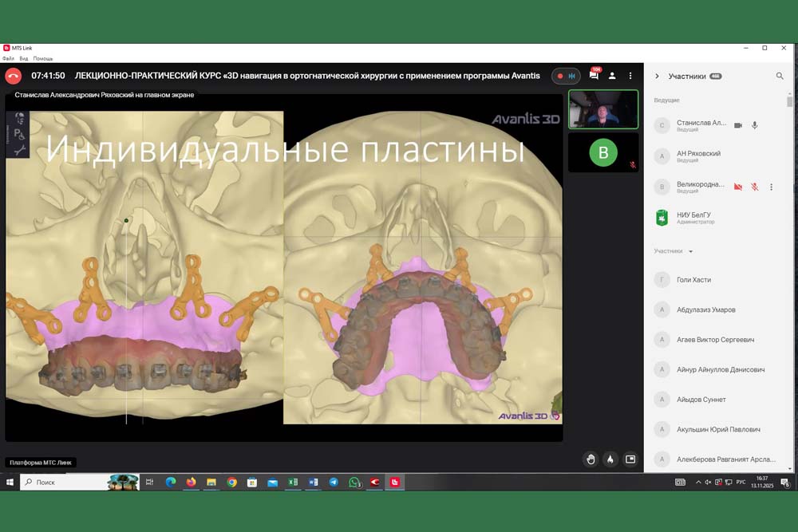Open the three-dot meeting options menu
Screen dimensions: 798x532
click(x=630, y=76)
